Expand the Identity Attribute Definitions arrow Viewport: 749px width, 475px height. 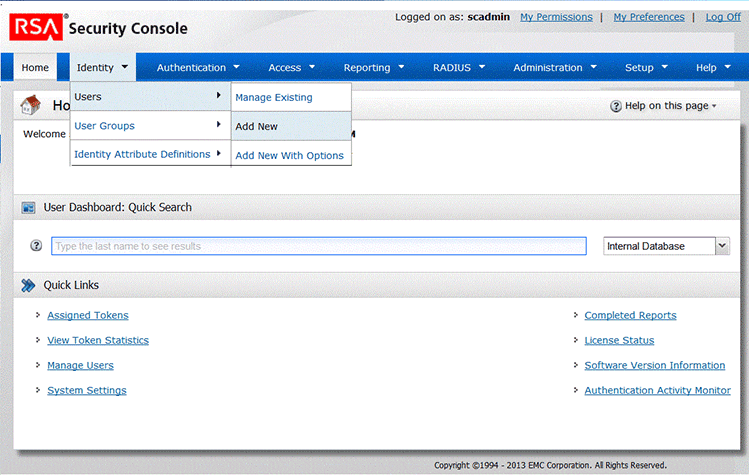click(x=219, y=153)
